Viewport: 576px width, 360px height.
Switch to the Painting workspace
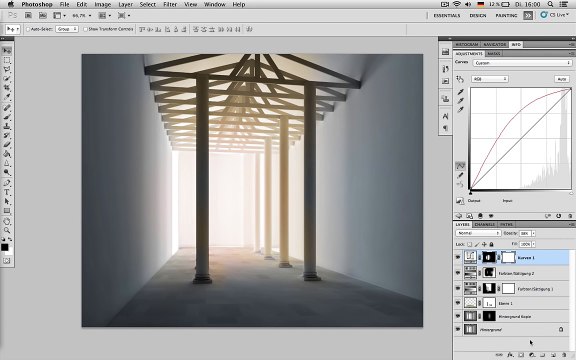506,15
